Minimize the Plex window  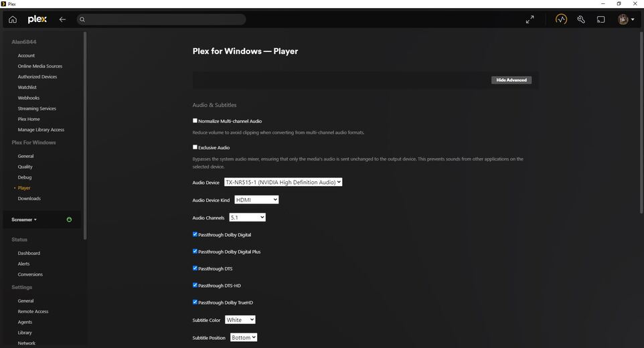(x=603, y=4)
